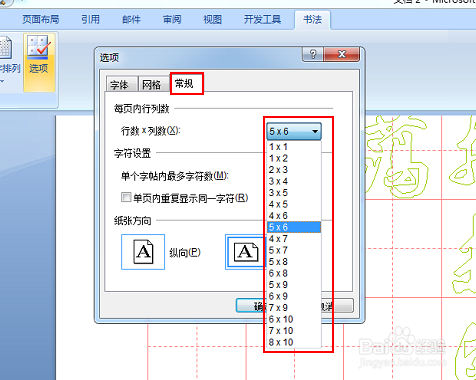The width and height of the screenshot is (476, 380).
Task: Choose 5 x 8 from dropdown list
Action: (294, 262)
